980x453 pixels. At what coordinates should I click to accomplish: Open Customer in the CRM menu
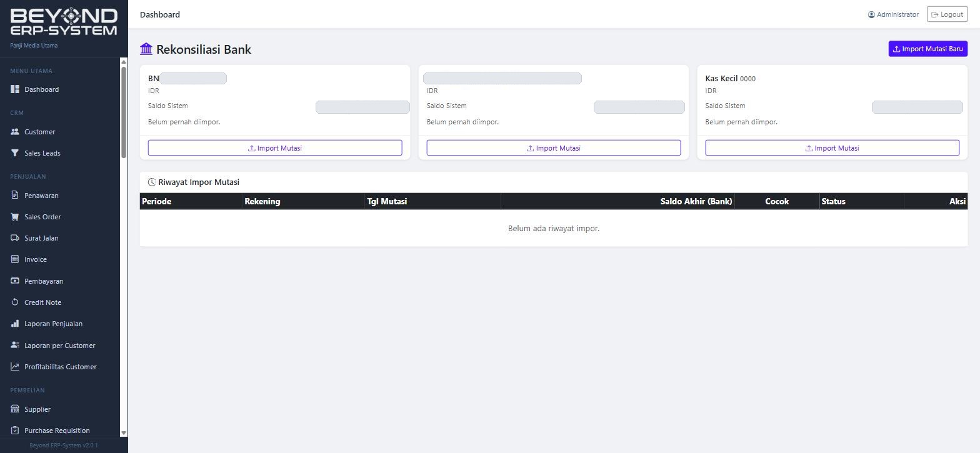(60, 132)
